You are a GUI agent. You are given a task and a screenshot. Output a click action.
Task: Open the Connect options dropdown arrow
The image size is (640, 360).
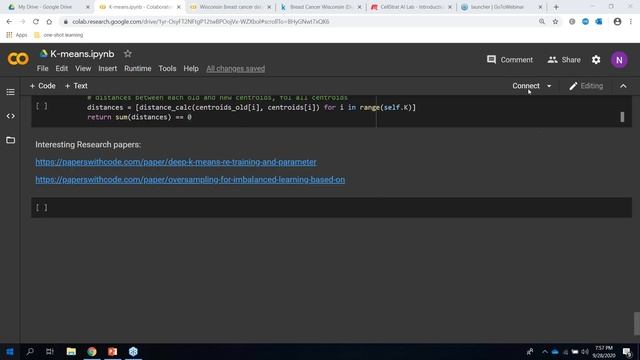549,86
